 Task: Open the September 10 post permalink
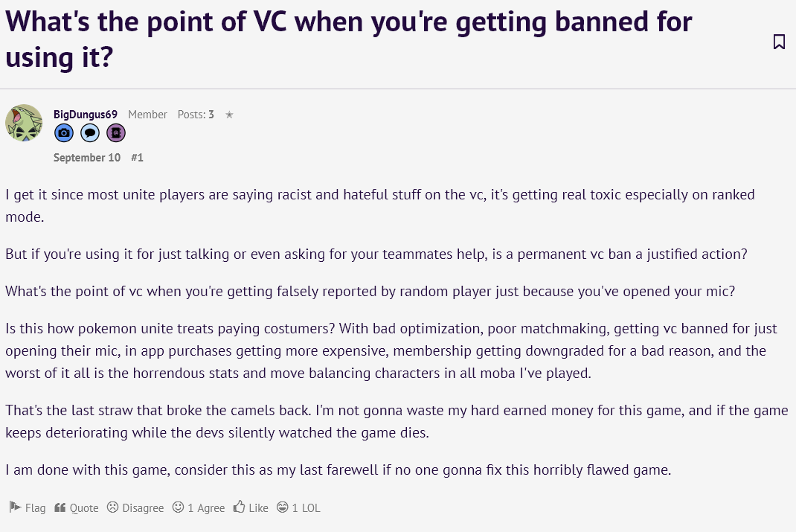point(87,158)
